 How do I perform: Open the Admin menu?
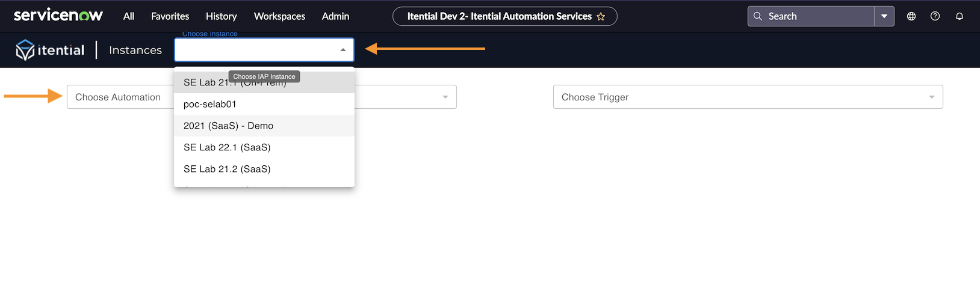[x=335, y=16]
